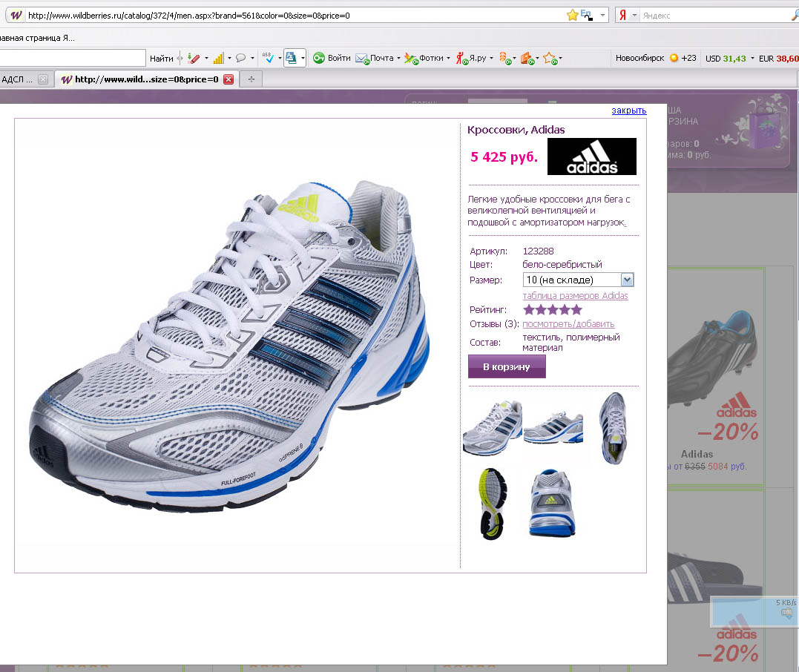
Task: Open таблица размеров Adidas size chart link
Action: click(x=575, y=295)
